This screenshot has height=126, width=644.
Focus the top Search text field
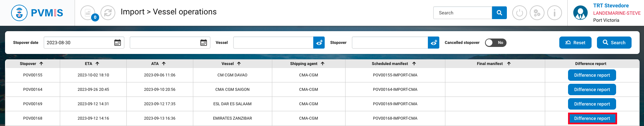pos(462,13)
